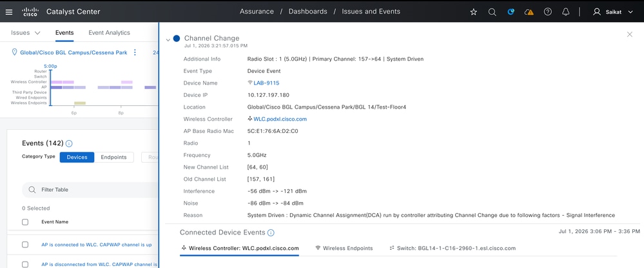Click the user profile icon
This screenshot has width=644, height=268.
tap(597, 12)
